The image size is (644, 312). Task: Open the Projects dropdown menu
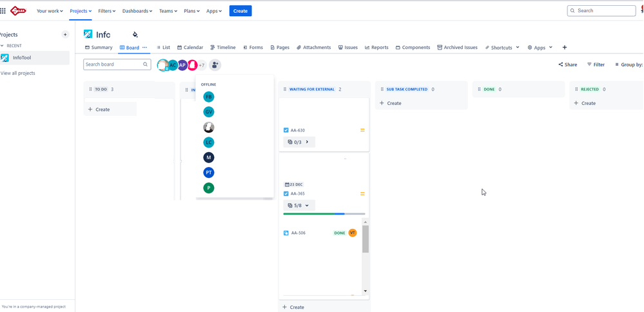coord(81,11)
